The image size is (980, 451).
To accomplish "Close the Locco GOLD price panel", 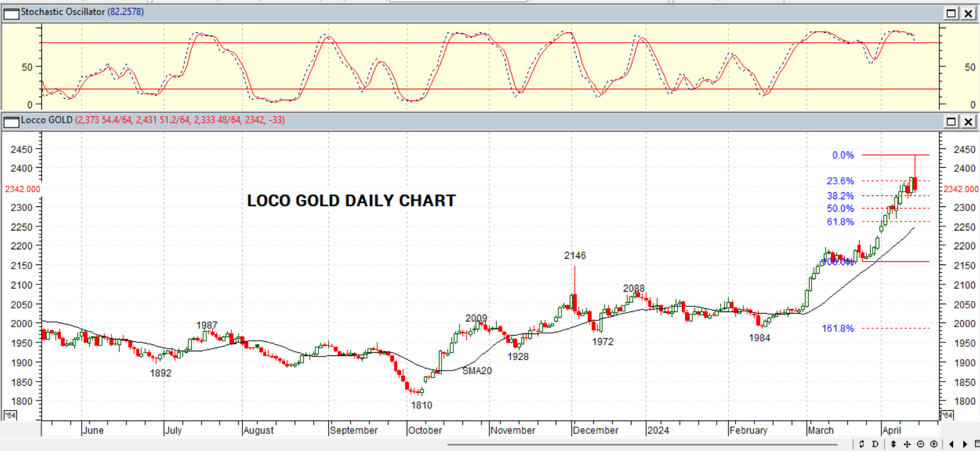I will click(969, 122).
